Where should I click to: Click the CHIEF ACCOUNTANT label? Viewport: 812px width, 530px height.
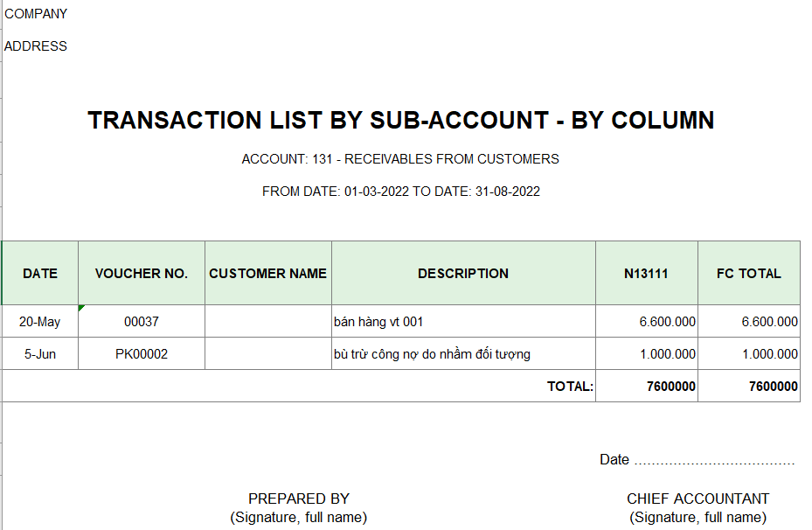click(x=697, y=499)
